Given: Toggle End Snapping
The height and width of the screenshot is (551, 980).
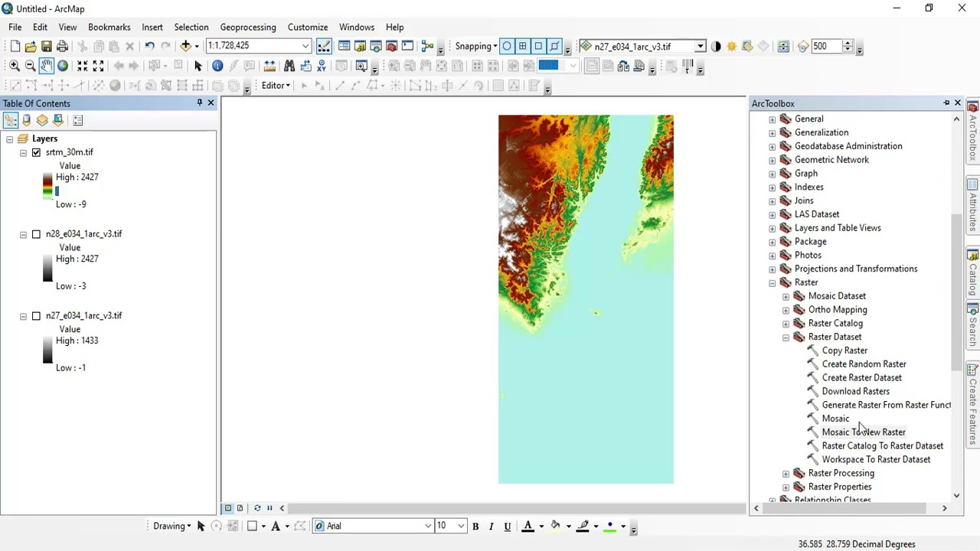Looking at the screenshot, I should click(523, 47).
